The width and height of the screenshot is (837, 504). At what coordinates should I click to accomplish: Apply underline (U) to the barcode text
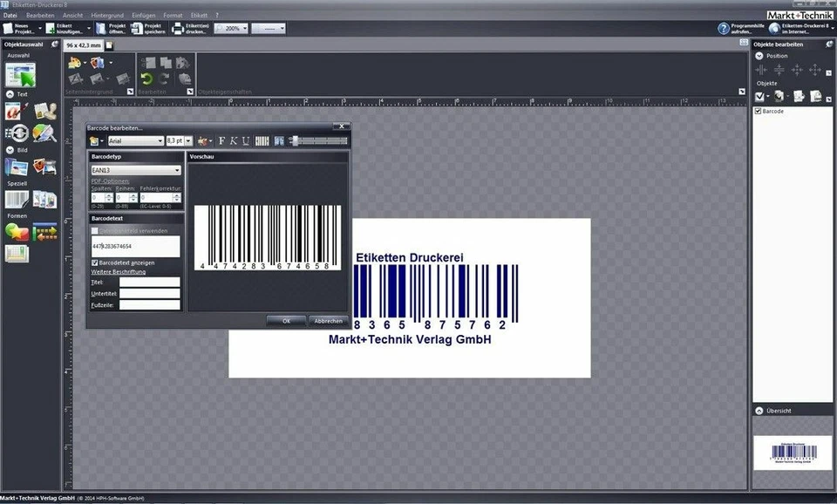click(244, 140)
